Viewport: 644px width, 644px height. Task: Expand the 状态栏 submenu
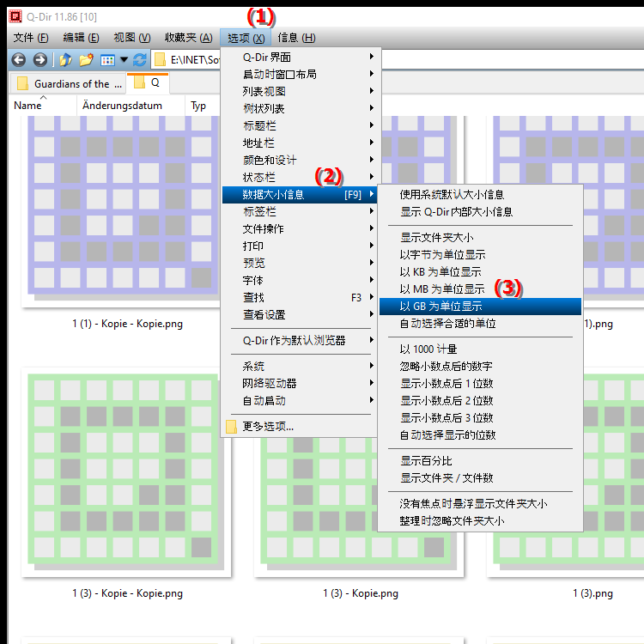(x=301, y=178)
